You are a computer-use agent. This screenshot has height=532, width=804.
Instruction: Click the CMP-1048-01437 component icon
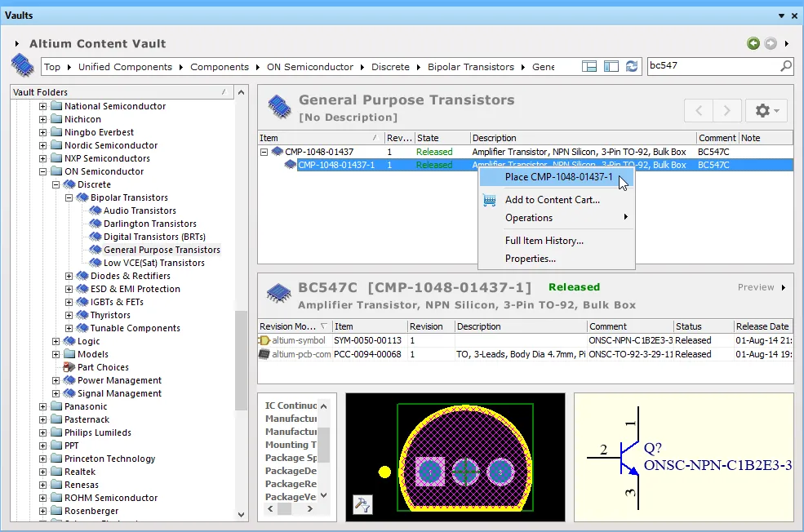click(278, 152)
